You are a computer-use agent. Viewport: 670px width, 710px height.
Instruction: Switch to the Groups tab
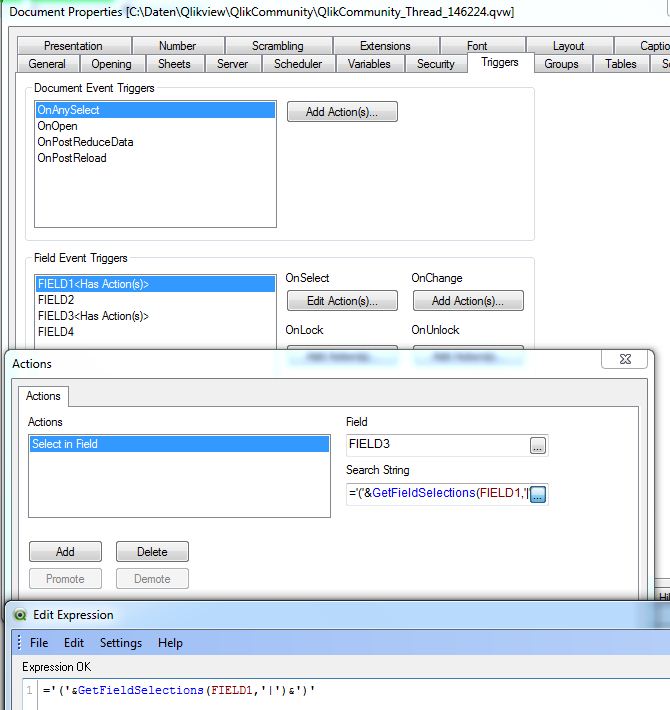tap(561, 64)
